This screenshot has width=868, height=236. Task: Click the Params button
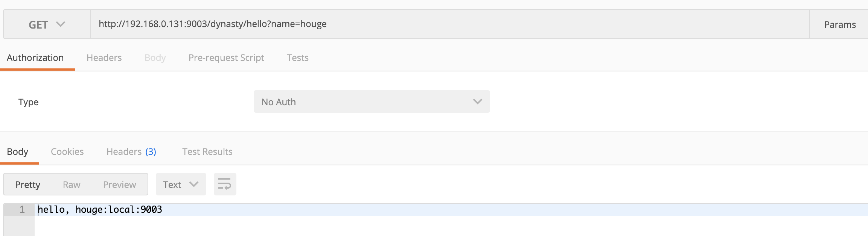(840, 24)
